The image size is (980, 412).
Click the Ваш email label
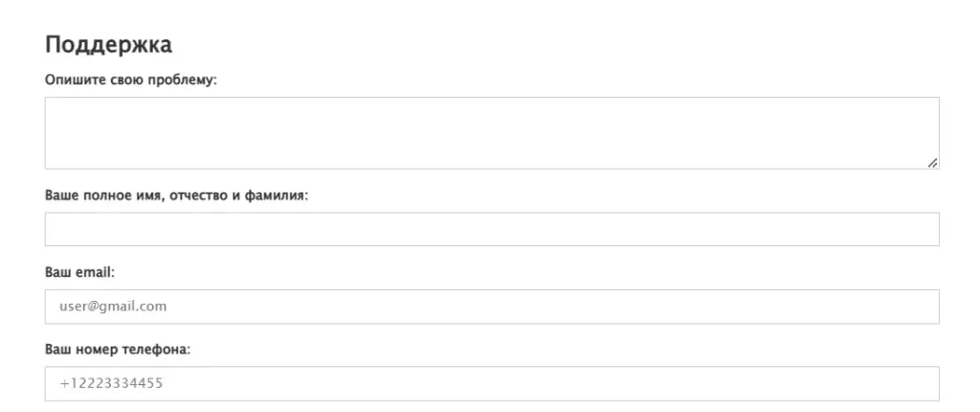(x=80, y=273)
